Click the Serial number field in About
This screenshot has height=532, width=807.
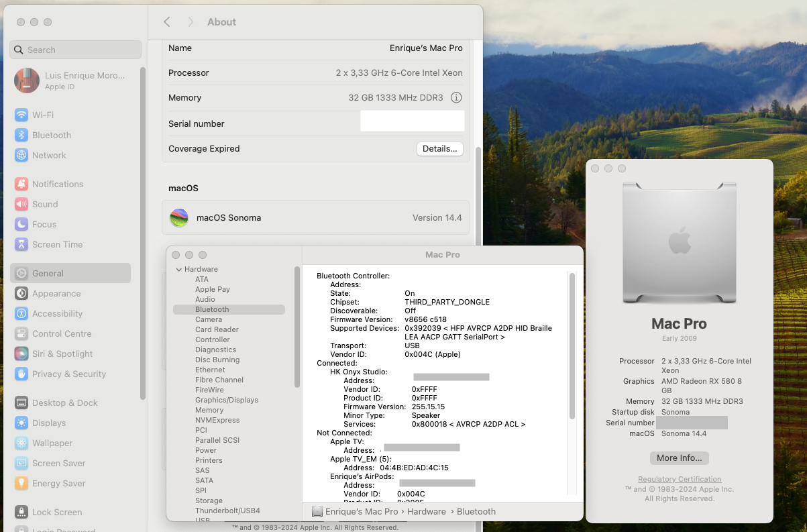coord(413,121)
